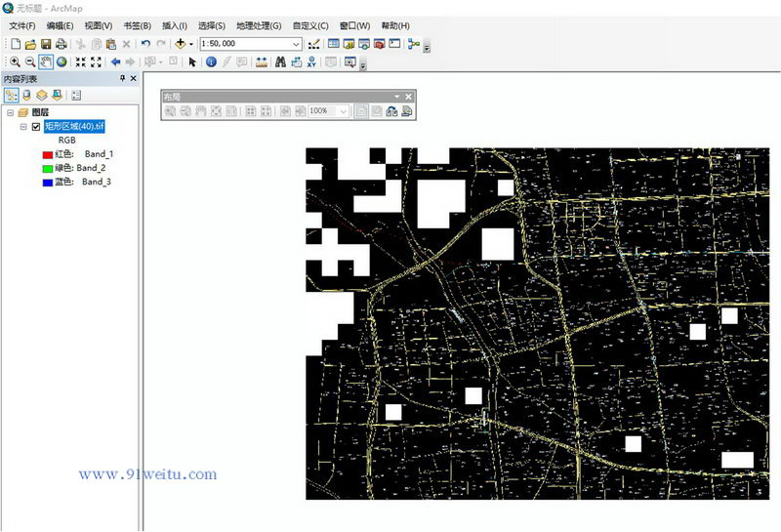Select the 矩形区域(40).tif layer name
This screenshot has width=781, height=532.
[x=74, y=127]
